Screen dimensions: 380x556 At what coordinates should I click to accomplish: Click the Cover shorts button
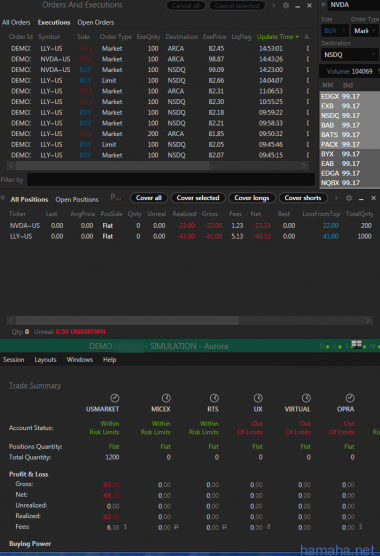303,198
